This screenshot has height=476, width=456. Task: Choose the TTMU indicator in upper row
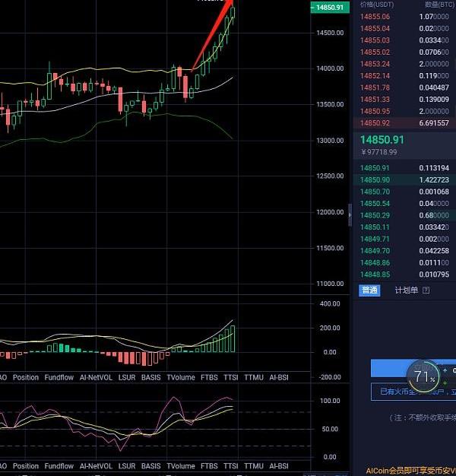pyautogui.click(x=253, y=377)
